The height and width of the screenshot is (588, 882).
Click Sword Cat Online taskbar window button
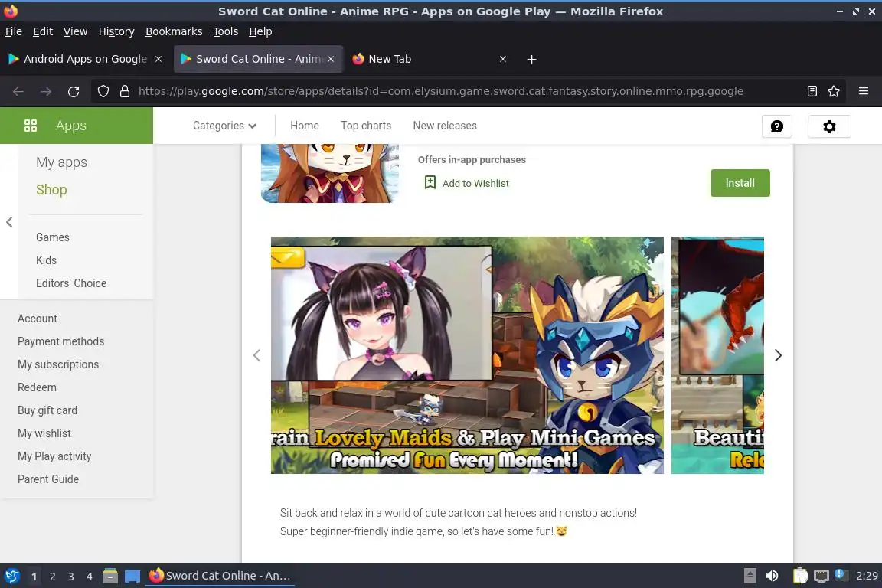220,576
